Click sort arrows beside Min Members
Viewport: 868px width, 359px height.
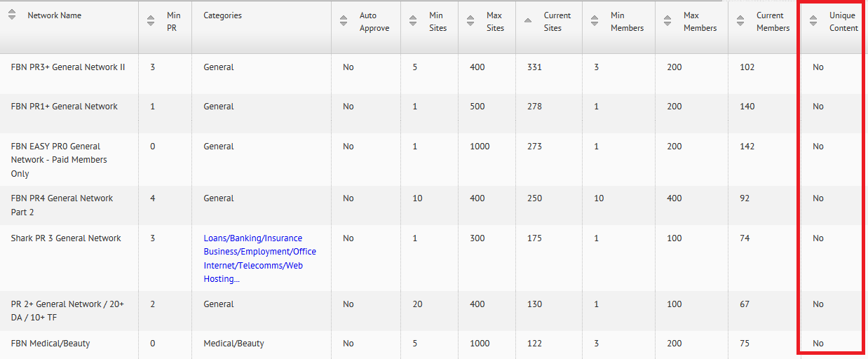(594, 21)
